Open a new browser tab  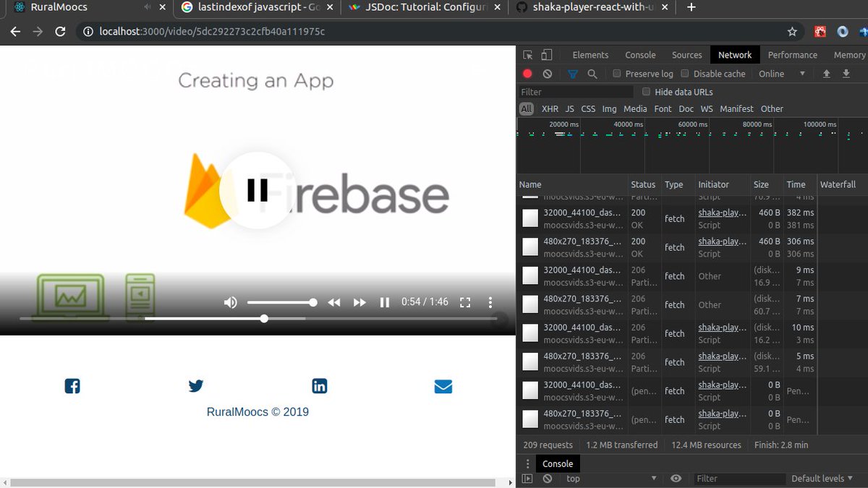(x=691, y=7)
